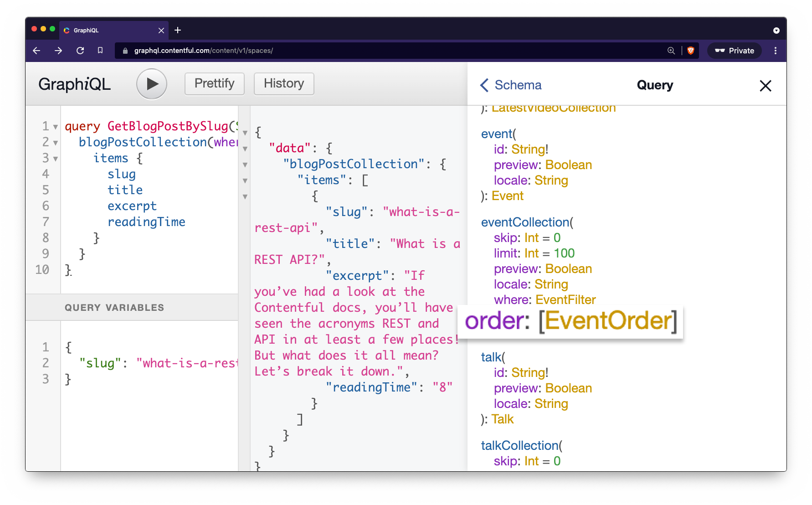Open the talkCollection field docs
The image size is (812, 505).
click(520, 446)
